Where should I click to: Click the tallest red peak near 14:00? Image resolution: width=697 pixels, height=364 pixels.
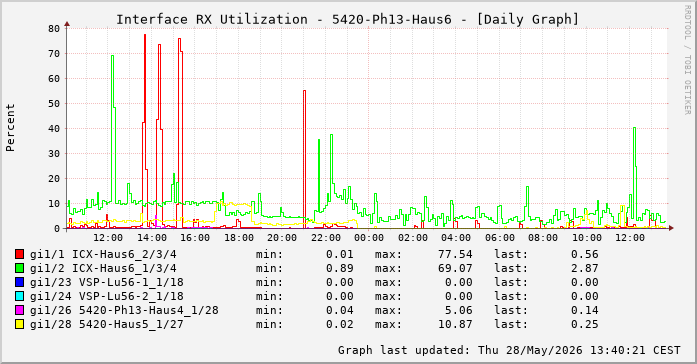tap(145, 36)
